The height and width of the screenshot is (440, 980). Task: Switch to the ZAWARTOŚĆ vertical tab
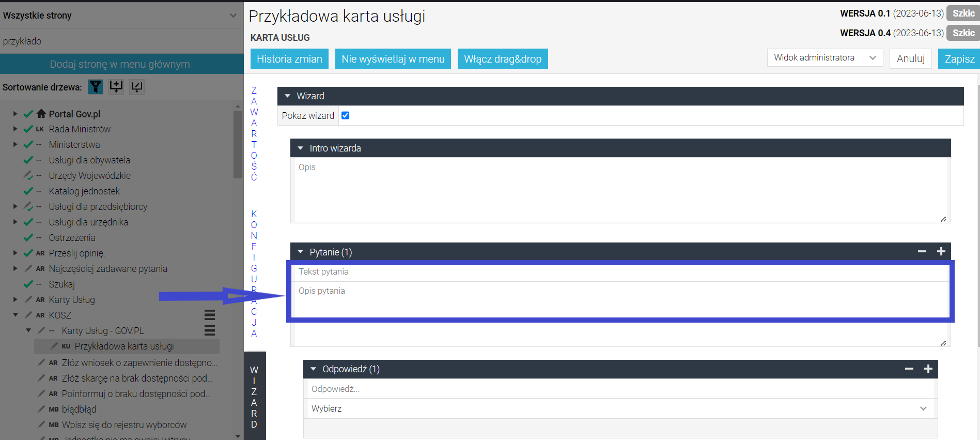[254, 133]
